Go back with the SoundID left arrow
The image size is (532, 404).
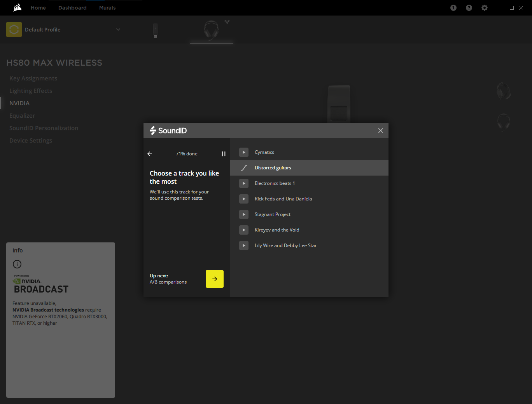(x=150, y=154)
